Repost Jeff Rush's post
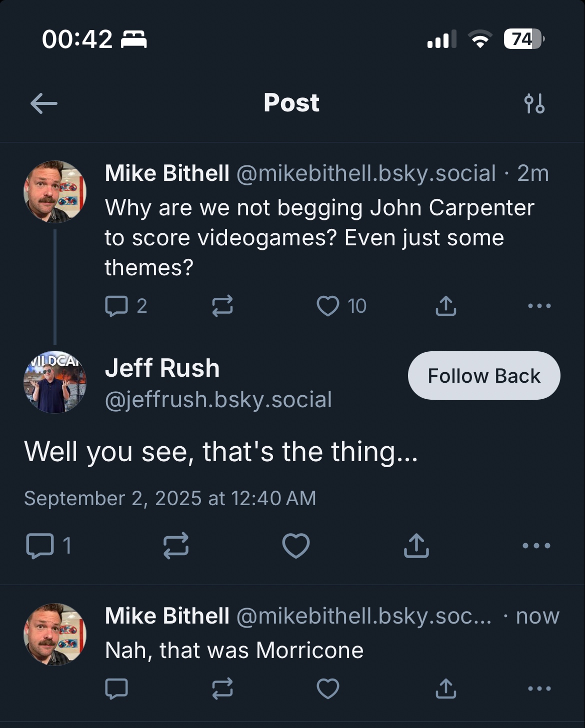The width and height of the screenshot is (585, 728). tap(176, 546)
